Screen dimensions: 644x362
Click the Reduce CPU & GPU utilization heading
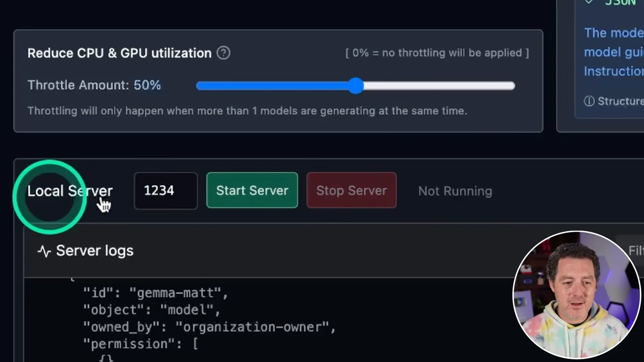[x=120, y=53]
